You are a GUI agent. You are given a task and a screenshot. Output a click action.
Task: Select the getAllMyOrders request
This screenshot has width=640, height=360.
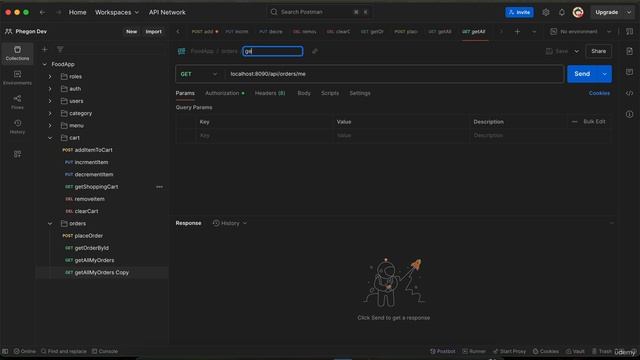coord(94,260)
